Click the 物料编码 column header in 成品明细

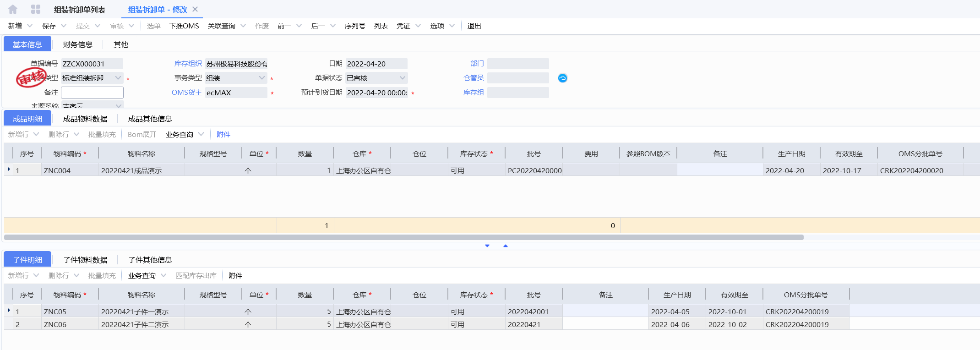pyautogui.click(x=70, y=154)
